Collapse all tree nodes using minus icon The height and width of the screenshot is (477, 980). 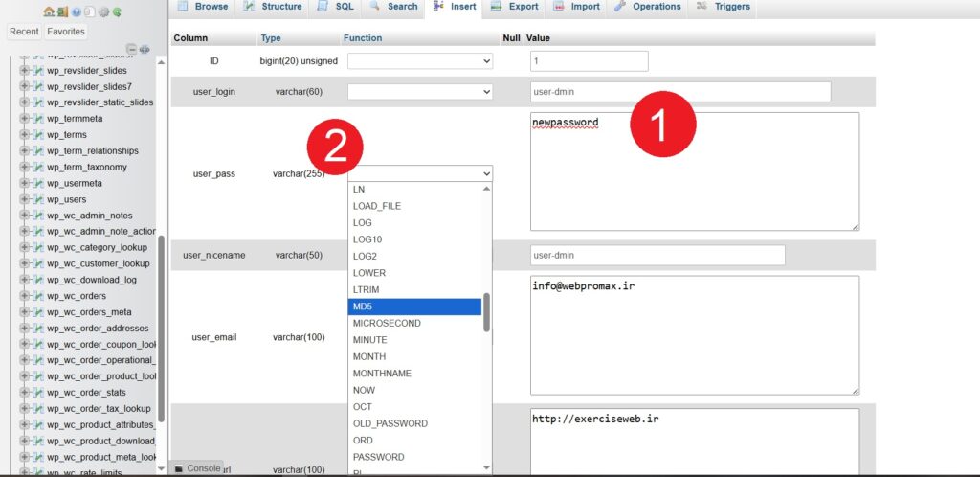[132, 50]
